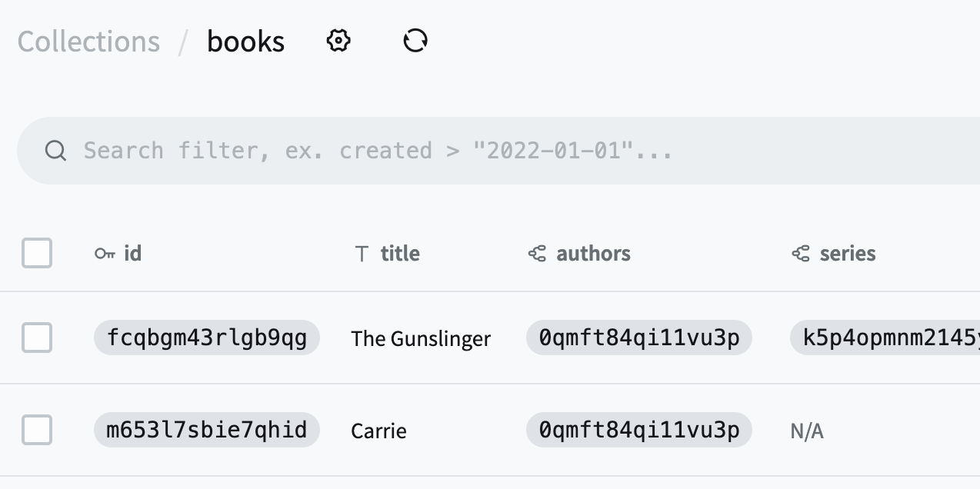This screenshot has height=489, width=980.
Task: Click the relation icon beside series header
Action: tap(802, 253)
